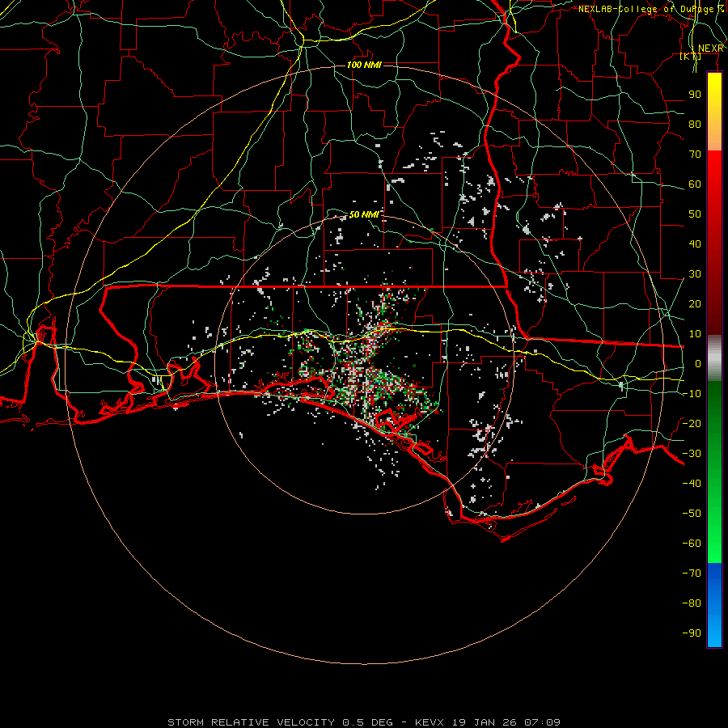Screen dimensions: 728x728
Task: Click the NEXLAB-College of DuPage header text
Action: (x=651, y=9)
